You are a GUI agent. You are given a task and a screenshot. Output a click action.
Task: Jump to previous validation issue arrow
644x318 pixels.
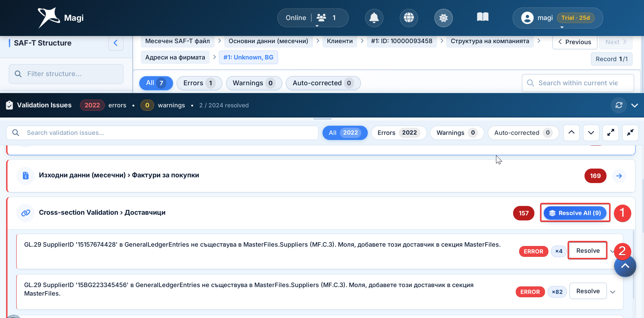[572, 132]
